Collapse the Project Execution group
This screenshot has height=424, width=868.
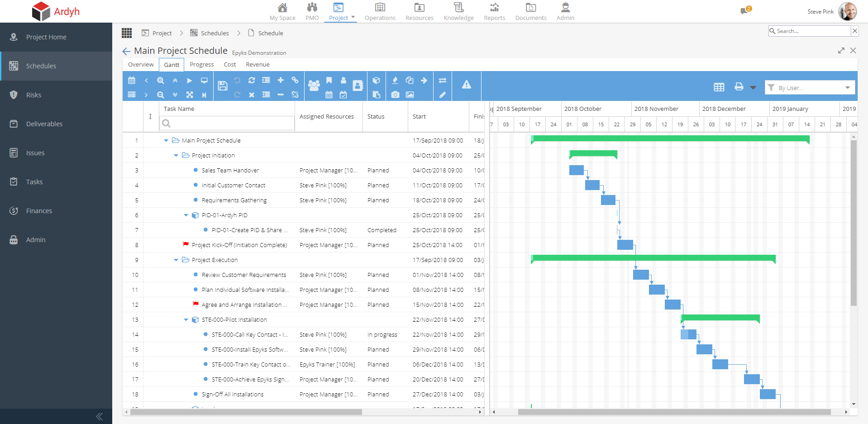coord(176,260)
